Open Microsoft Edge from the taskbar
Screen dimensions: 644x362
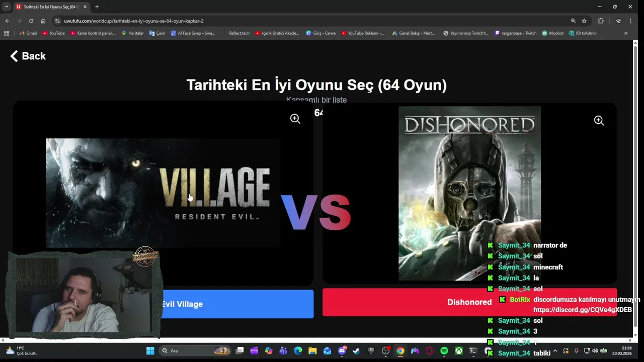click(298, 350)
